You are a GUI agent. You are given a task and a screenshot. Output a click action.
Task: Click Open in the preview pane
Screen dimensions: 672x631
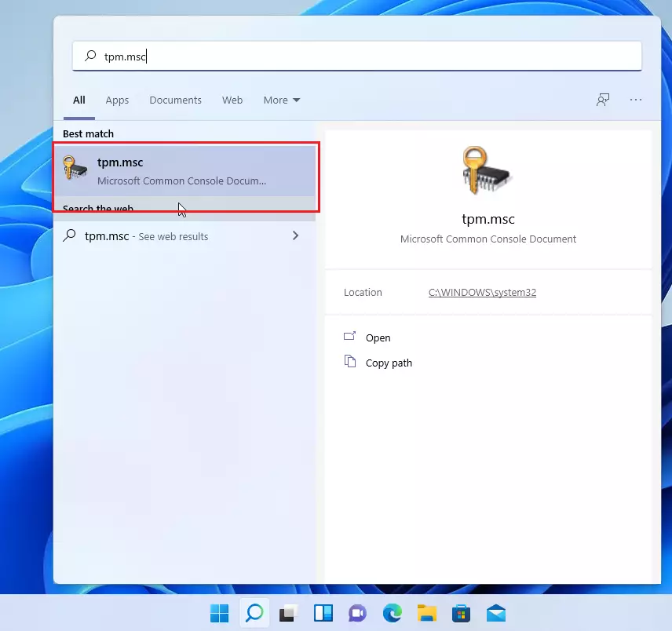pos(378,337)
